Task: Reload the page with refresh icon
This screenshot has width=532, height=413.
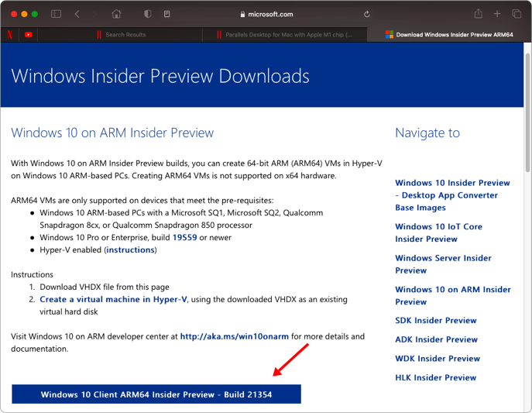Action: point(367,14)
